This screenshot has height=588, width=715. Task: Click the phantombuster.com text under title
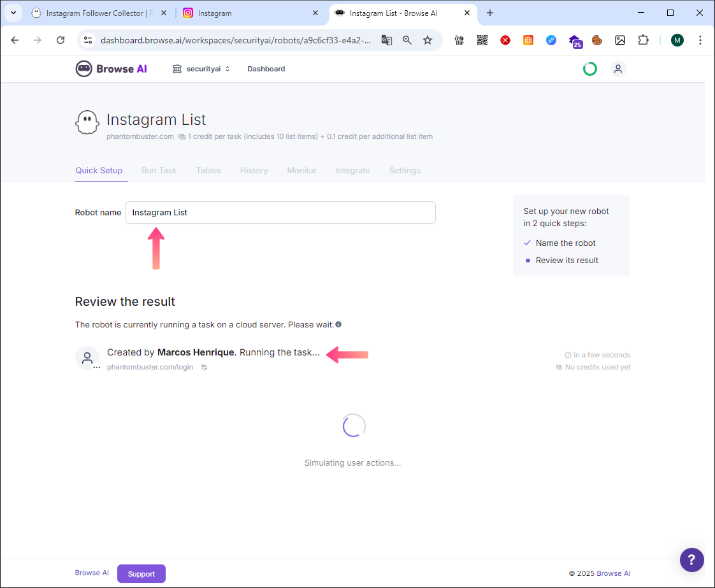[x=140, y=136]
